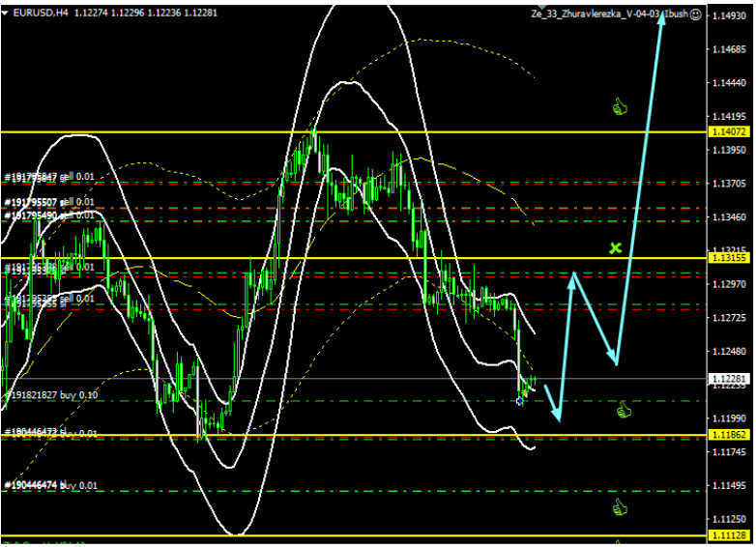Screen dimensions: 756x547
Task: Click the thumbs-up icon just above the 1.11862 line
Action: click(624, 411)
